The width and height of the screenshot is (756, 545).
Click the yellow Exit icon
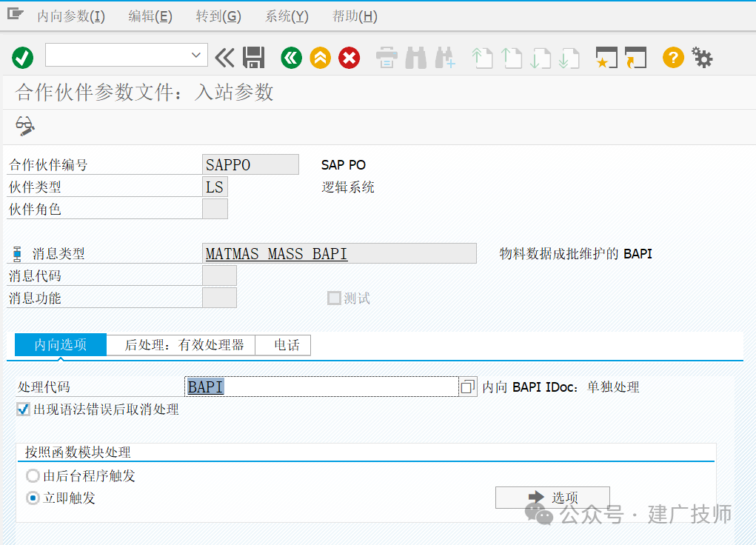click(x=320, y=58)
